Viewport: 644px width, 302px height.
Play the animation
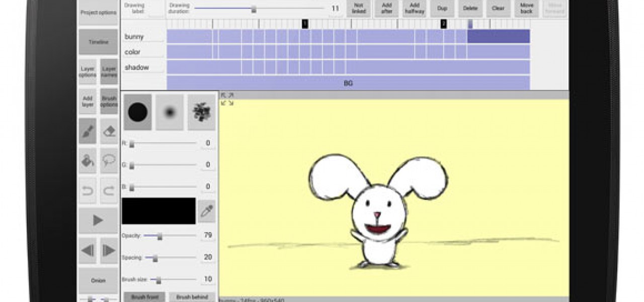pyautogui.click(x=98, y=220)
